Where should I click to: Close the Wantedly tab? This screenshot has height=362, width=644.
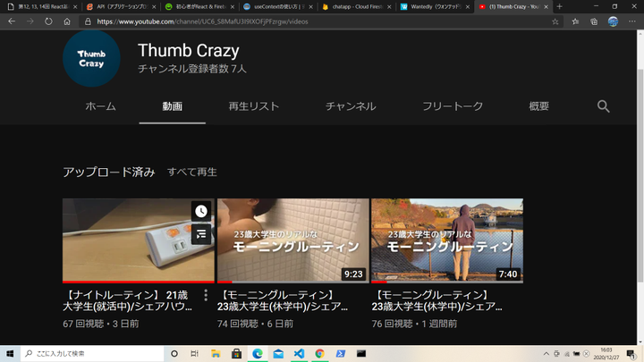click(468, 7)
